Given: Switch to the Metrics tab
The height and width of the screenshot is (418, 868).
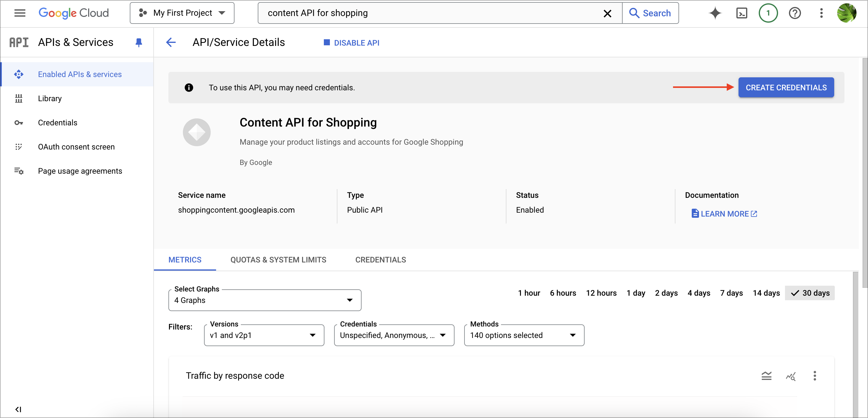Looking at the screenshot, I should click(185, 260).
